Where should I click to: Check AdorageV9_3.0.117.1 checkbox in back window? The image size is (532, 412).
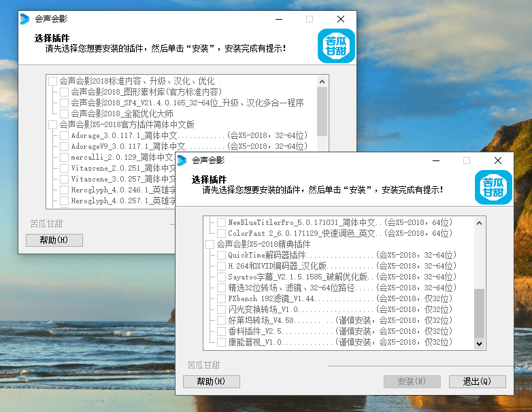[64, 146]
